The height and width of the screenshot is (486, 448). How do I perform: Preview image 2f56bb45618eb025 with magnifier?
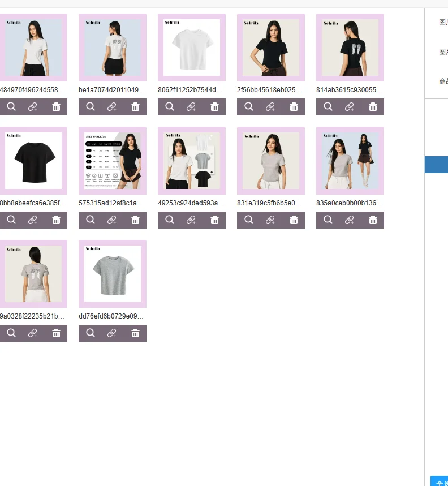(249, 106)
